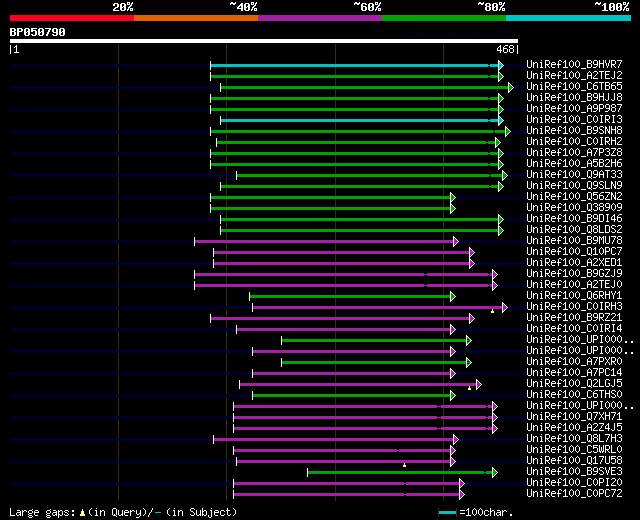Click the arrowhead ending the Q8L7H3 alignment

coord(456,440)
